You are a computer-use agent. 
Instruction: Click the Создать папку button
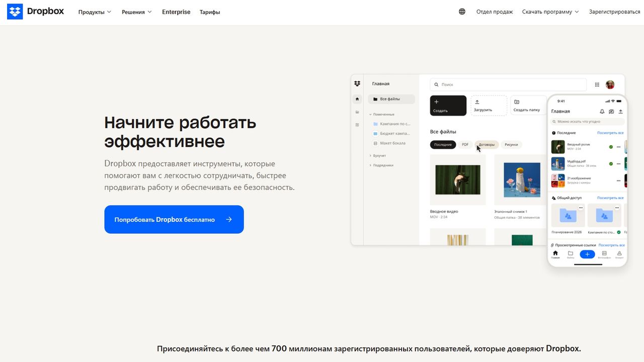click(528, 106)
